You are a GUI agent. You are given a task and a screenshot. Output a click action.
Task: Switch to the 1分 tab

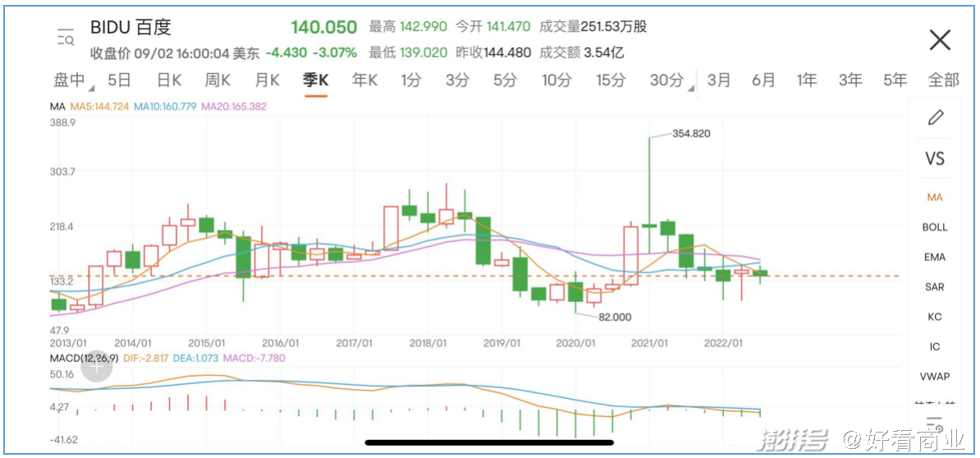click(411, 80)
